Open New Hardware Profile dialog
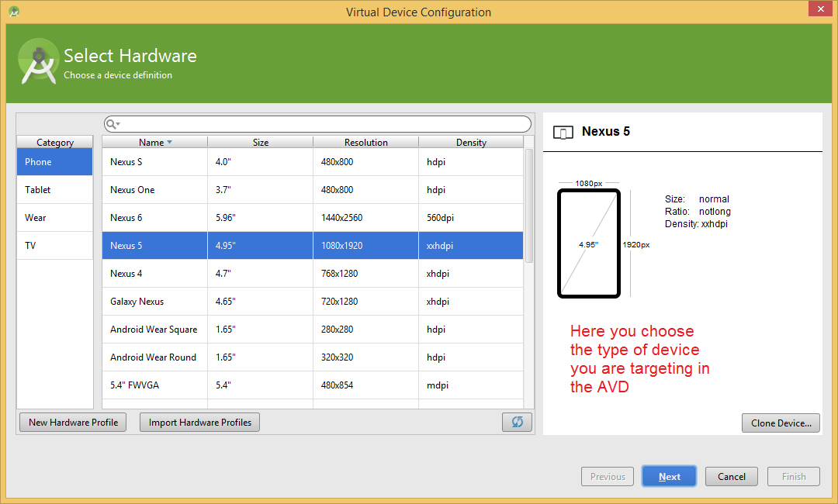Screen dimensions: 838x504 73,423
